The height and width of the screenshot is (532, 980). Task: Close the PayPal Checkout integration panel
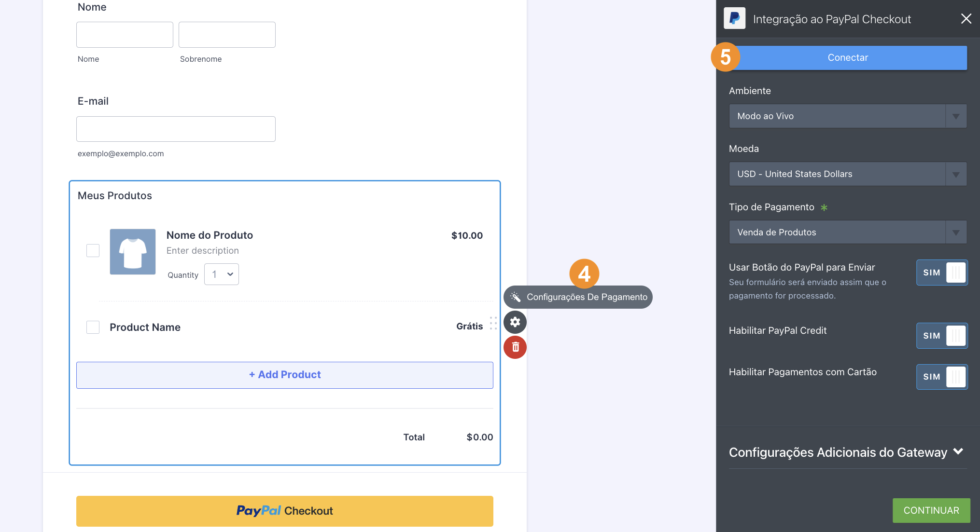(966, 19)
